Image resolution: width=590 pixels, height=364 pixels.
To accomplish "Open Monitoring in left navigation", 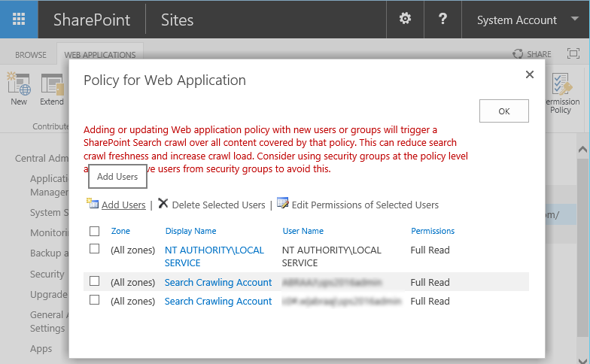I will pos(50,233).
